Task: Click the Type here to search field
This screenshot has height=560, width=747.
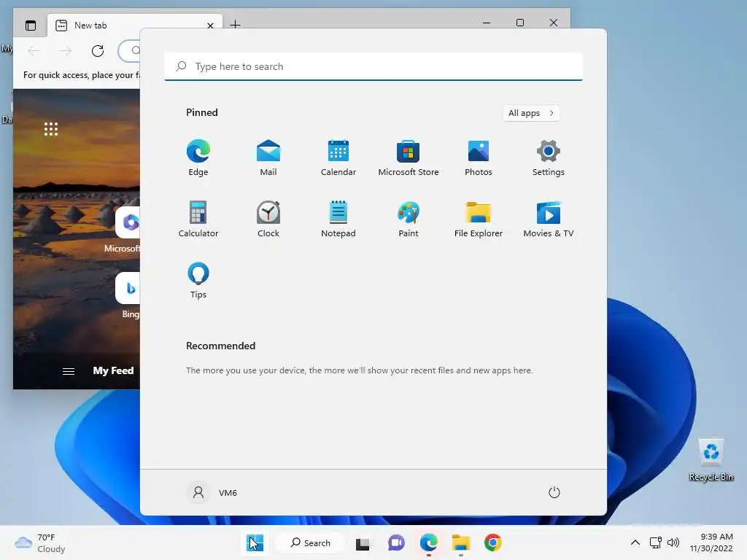Action: click(x=373, y=66)
